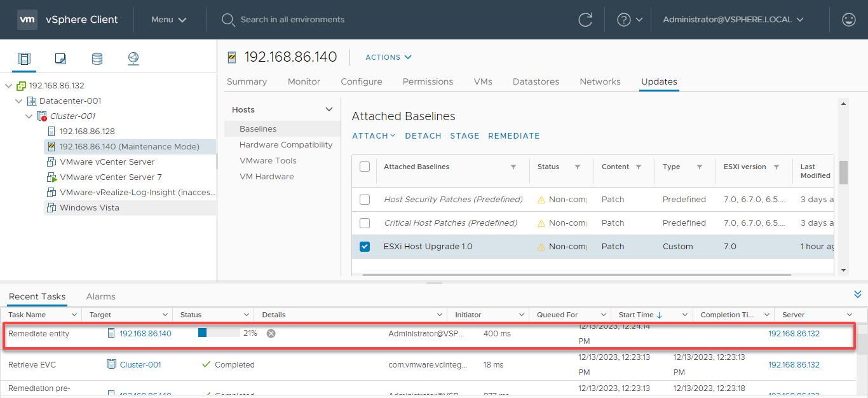Open the Menu dropdown

click(169, 20)
